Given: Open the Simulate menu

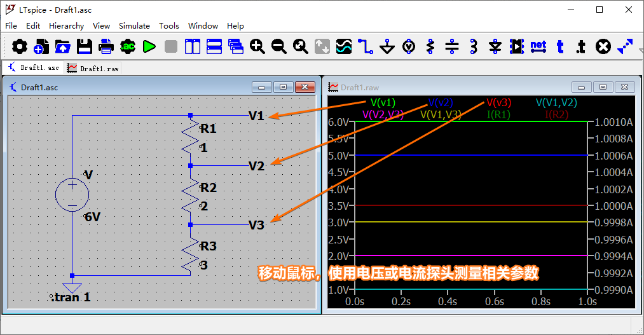Looking at the screenshot, I should point(134,26).
